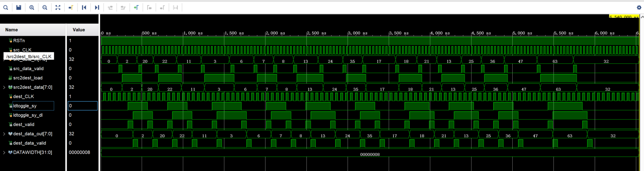Screen dimensions: 644x171
Task: Jump to the waveform start time
Action: pyautogui.click(x=84, y=7)
